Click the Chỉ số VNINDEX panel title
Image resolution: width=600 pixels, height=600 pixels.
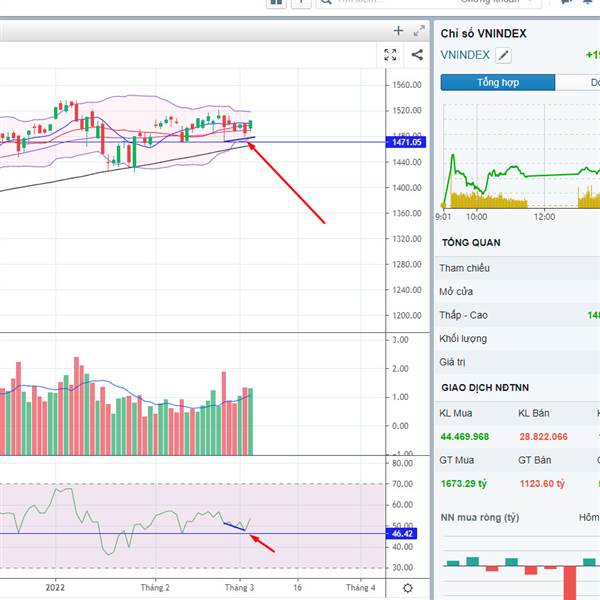(x=483, y=34)
